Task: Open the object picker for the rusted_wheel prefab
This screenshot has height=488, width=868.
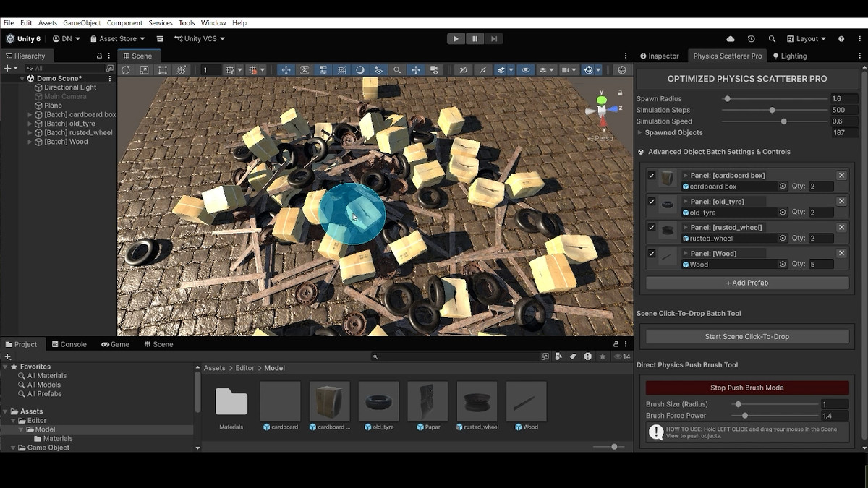Action: (783, 239)
